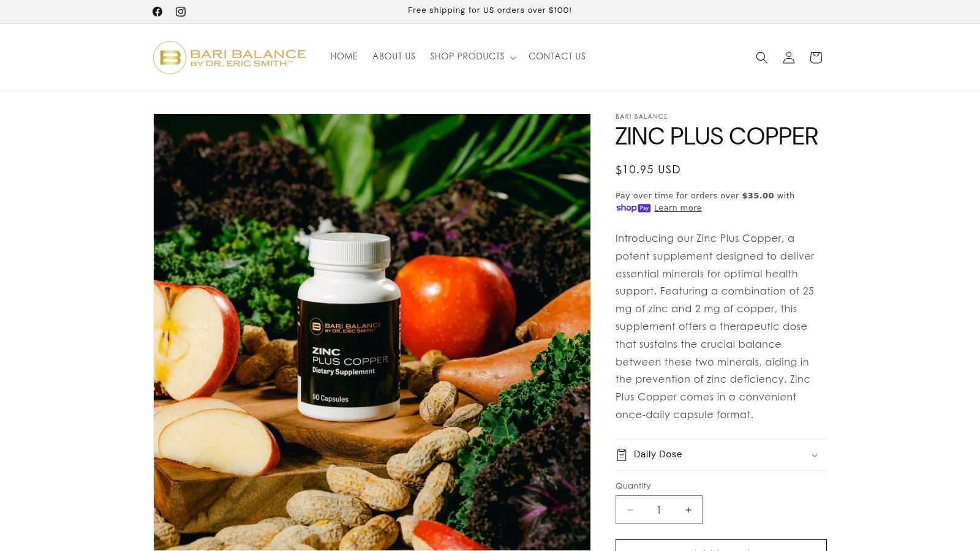
Task: Open the About Us page
Action: (x=394, y=56)
